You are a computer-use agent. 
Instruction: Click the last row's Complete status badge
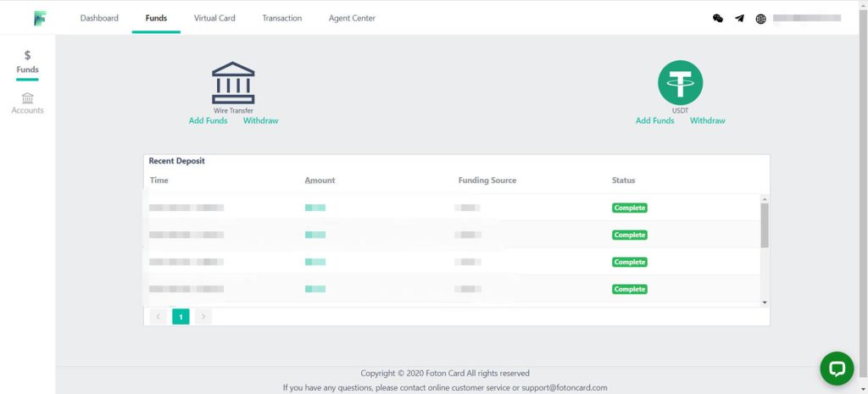630,290
